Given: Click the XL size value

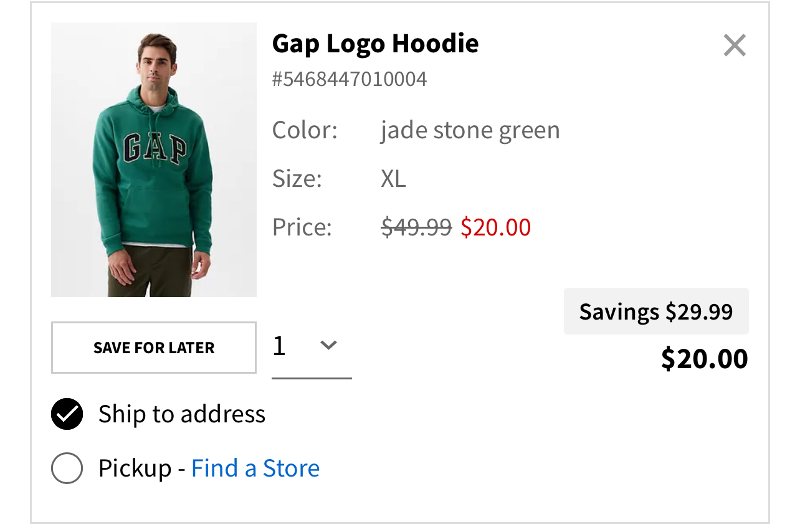Looking at the screenshot, I should click(x=393, y=179).
